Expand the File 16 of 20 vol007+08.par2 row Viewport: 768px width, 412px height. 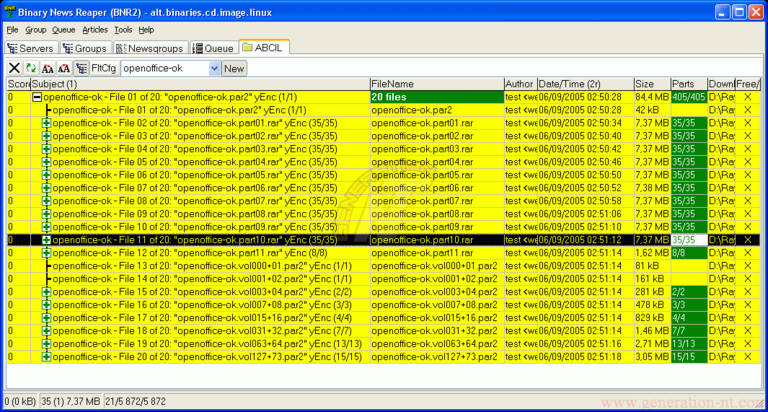click(x=47, y=305)
